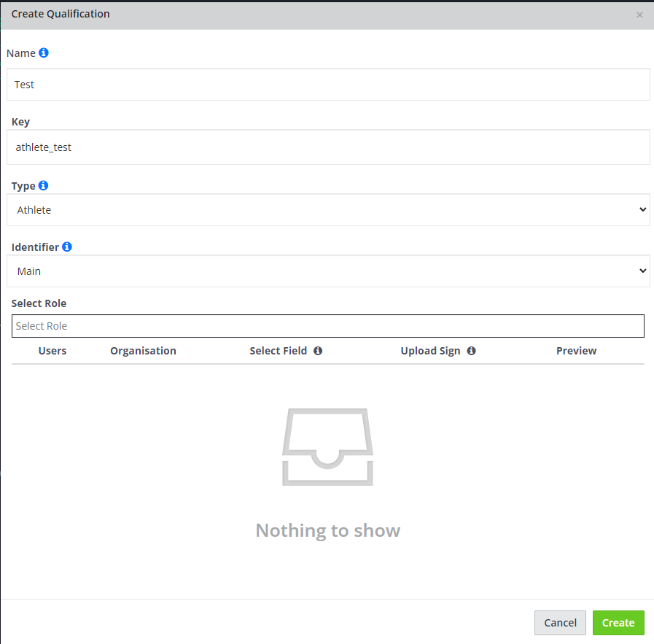654x644 pixels.
Task: Click the Cancel button
Action: (x=560, y=623)
